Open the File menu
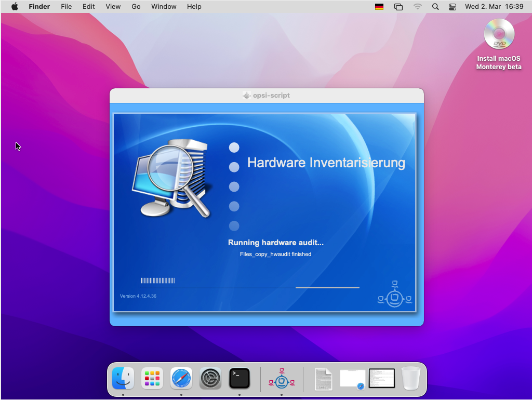The image size is (532, 400). [66, 6]
